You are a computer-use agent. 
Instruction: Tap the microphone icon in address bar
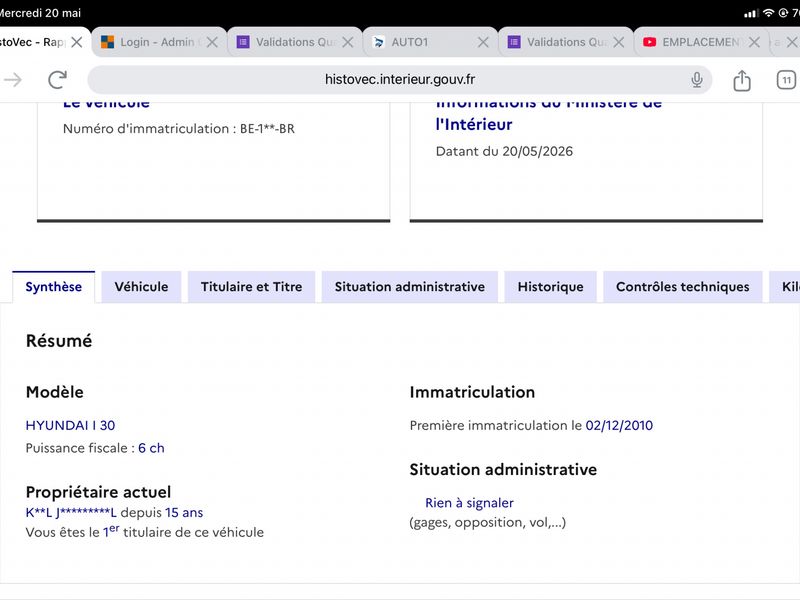pyautogui.click(x=696, y=80)
